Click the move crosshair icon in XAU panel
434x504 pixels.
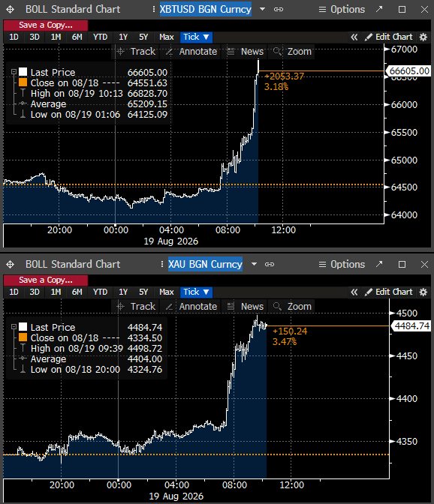[10, 264]
